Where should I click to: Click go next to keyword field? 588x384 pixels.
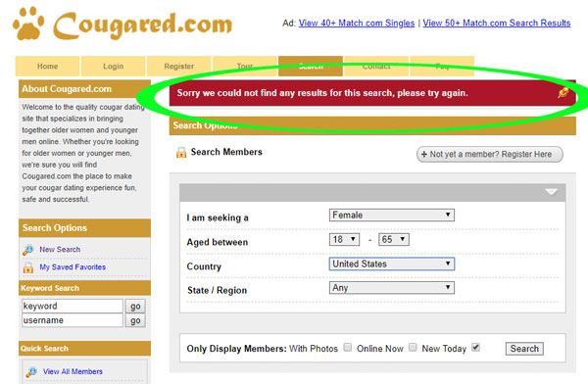(x=135, y=307)
